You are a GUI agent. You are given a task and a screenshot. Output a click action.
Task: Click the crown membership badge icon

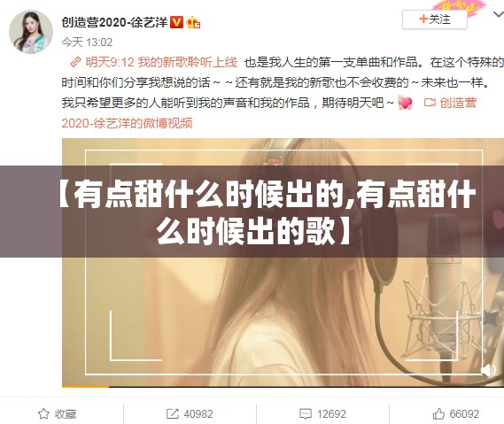193,22
